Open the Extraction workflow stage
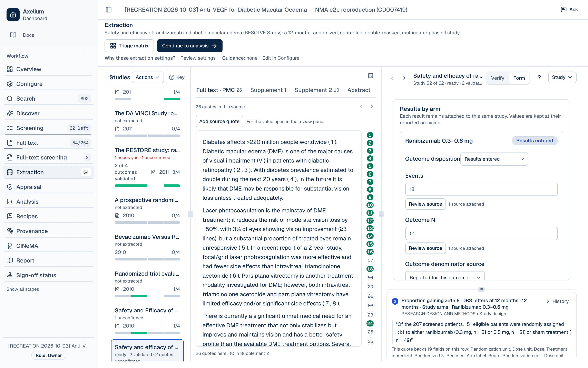 tap(49, 172)
